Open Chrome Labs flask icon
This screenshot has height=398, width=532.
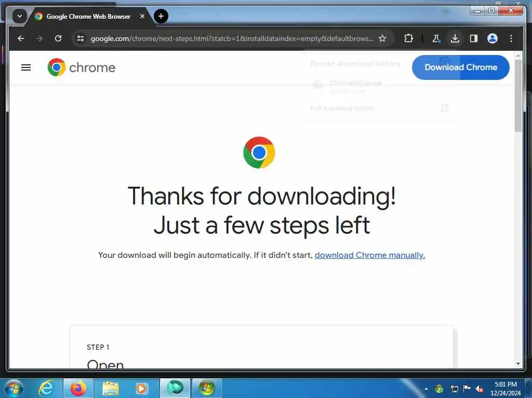(x=436, y=38)
